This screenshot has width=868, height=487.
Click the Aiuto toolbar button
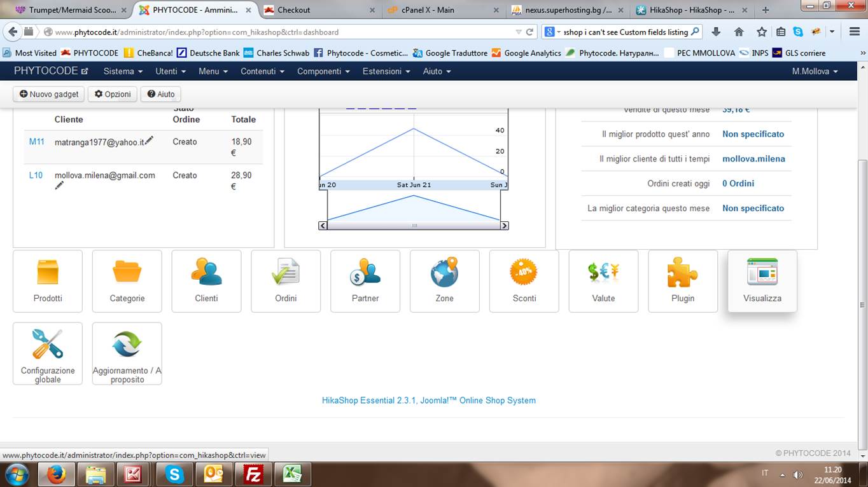click(x=160, y=94)
